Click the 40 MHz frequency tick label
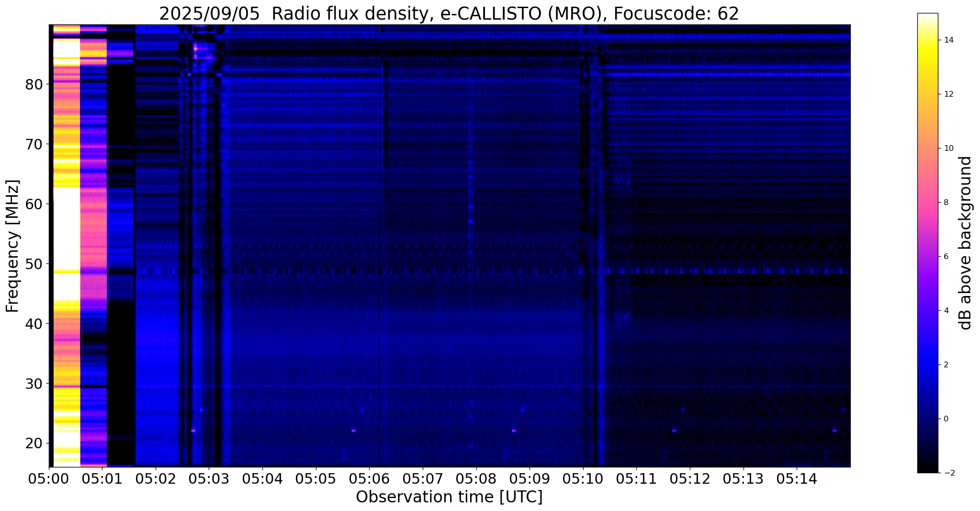Image resolution: width=980 pixels, height=511 pixels. (x=34, y=324)
